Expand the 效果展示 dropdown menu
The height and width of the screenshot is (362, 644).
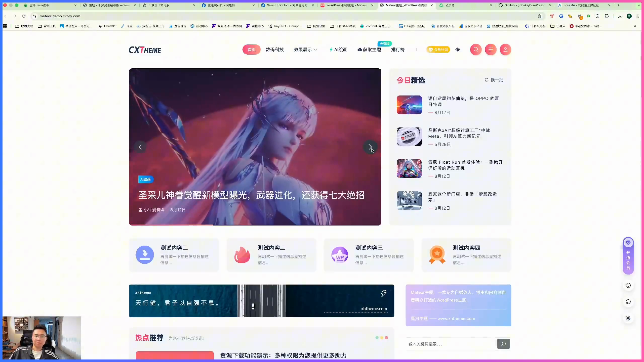pyautogui.click(x=305, y=50)
